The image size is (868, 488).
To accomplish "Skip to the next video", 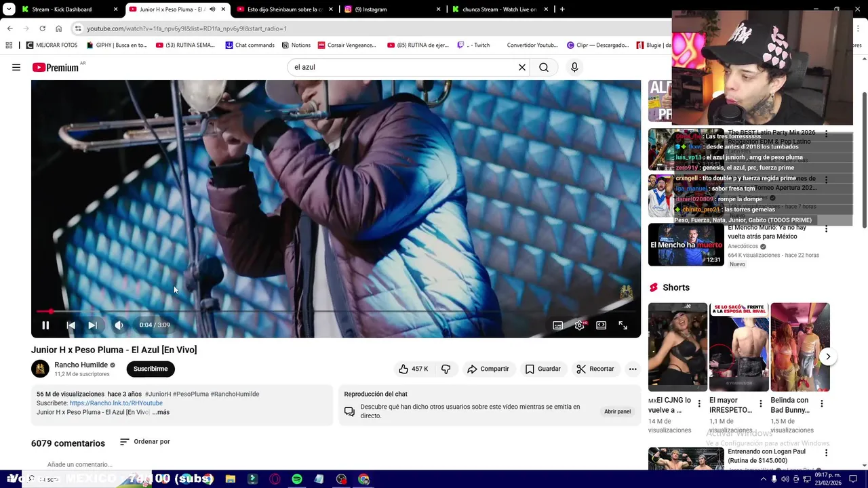I will (93, 325).
